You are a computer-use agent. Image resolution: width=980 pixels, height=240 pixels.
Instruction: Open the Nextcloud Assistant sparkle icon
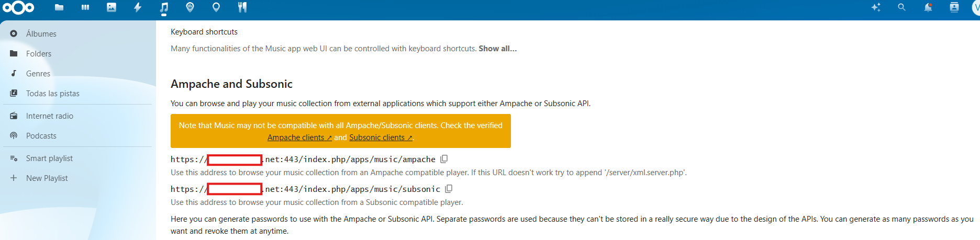tap(875, 7)
